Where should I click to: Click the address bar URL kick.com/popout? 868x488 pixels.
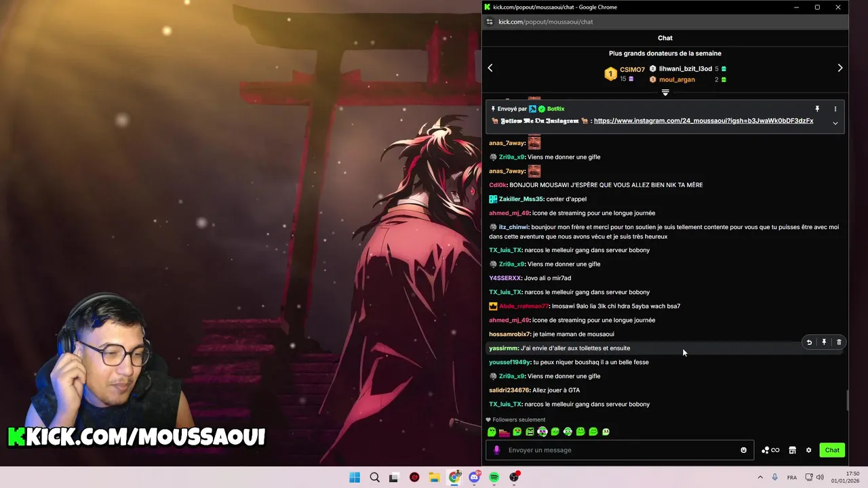click(x=546, y=22)
